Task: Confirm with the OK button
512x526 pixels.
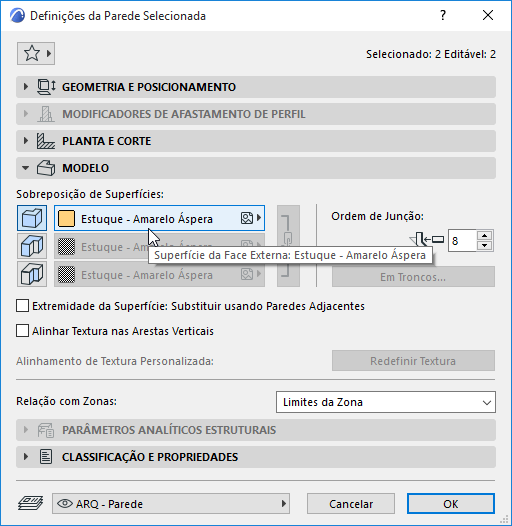Action: [451, 504]
